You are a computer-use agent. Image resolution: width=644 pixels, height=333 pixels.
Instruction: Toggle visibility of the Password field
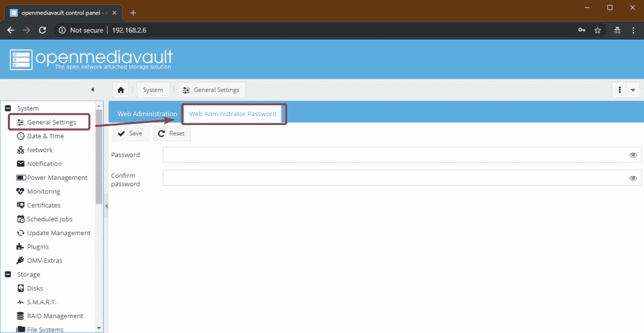pos(633,155)
